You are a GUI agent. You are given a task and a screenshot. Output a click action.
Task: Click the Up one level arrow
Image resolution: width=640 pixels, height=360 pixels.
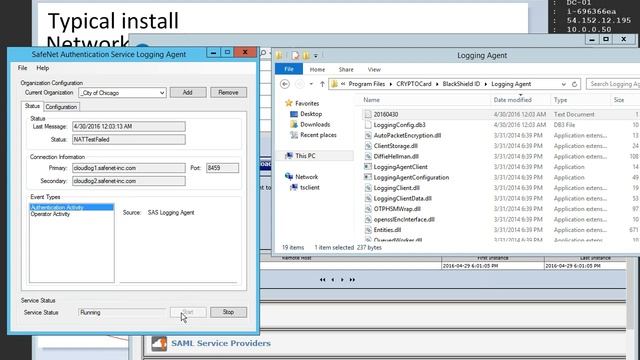tap(322, 84)
